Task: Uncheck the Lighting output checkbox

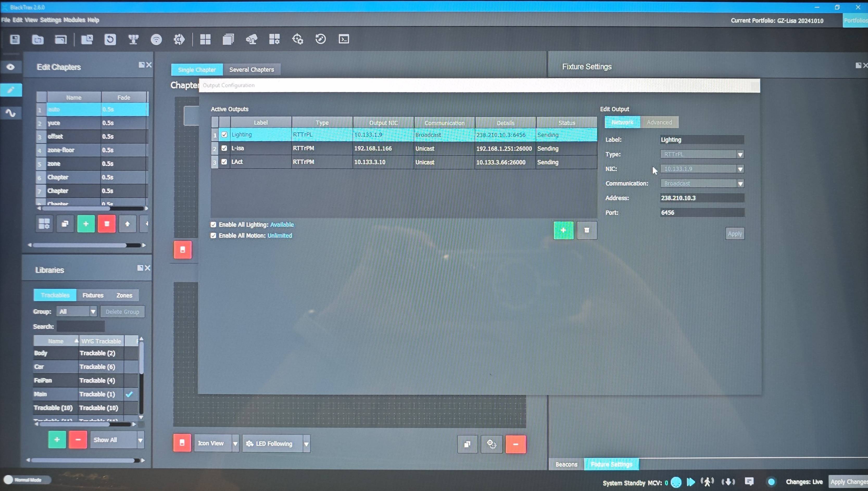Action: pos(224,135)
